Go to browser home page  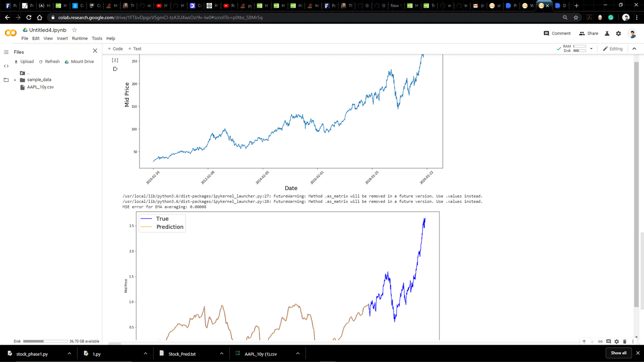tap(40, 17)
